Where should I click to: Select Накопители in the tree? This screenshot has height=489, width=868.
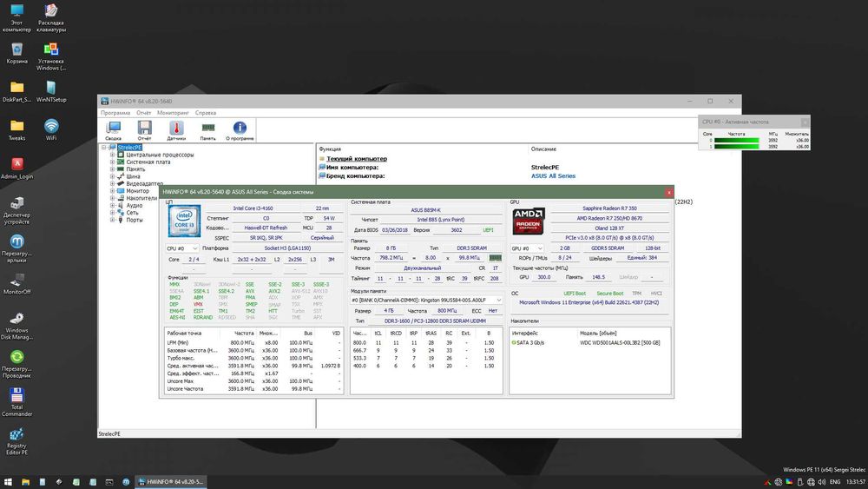(x=141, y=198)
